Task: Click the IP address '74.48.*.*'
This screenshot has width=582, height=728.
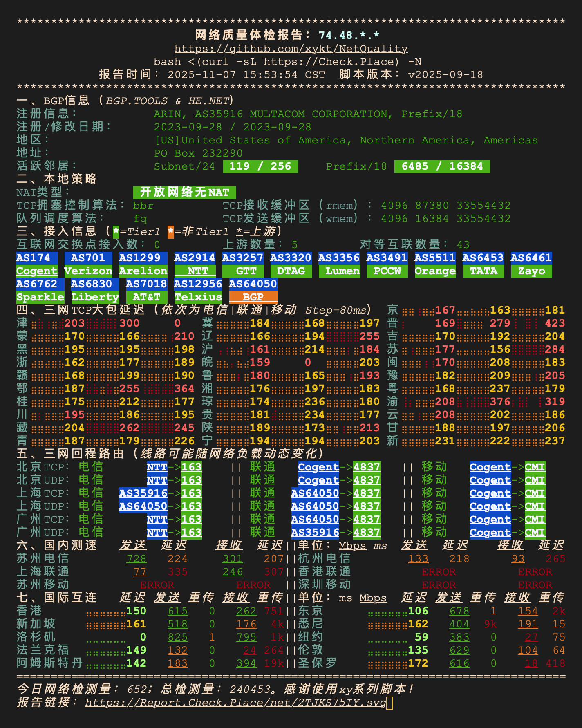Action: tap(349, 36)
